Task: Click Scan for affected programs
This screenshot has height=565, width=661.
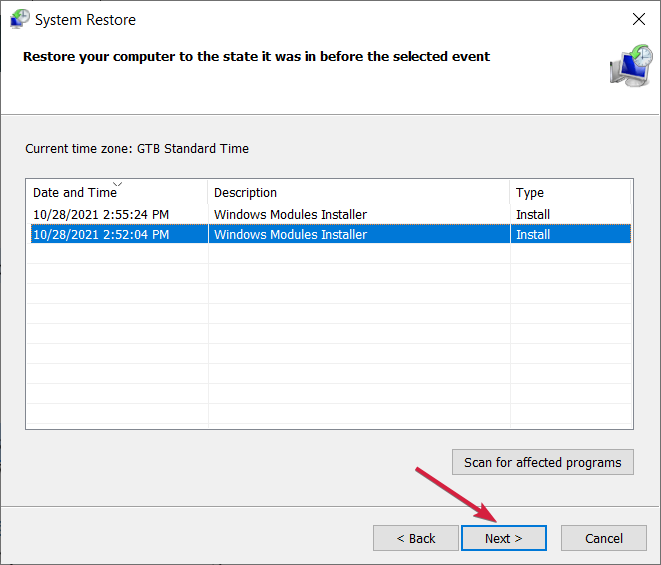Action: (543, 462)
